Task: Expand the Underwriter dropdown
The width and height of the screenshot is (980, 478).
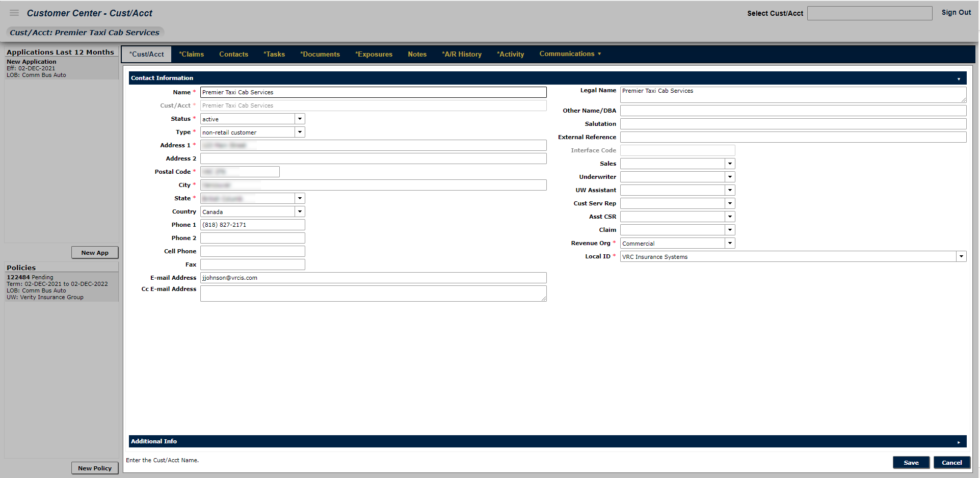Action: click(x=730, y=177)
